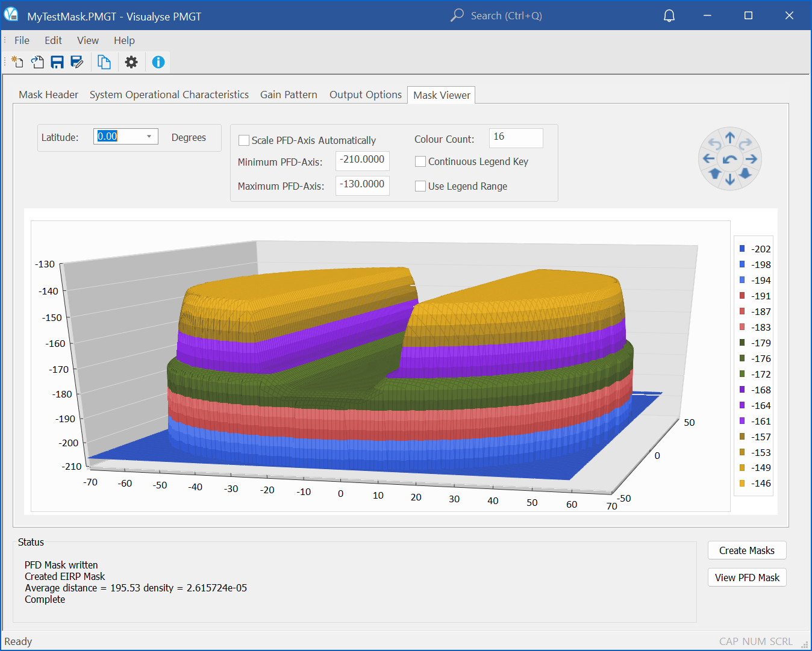This screenshot has width=812, height=651.
Task: Save the current file using floppy icon
Action: click(57, 62)
